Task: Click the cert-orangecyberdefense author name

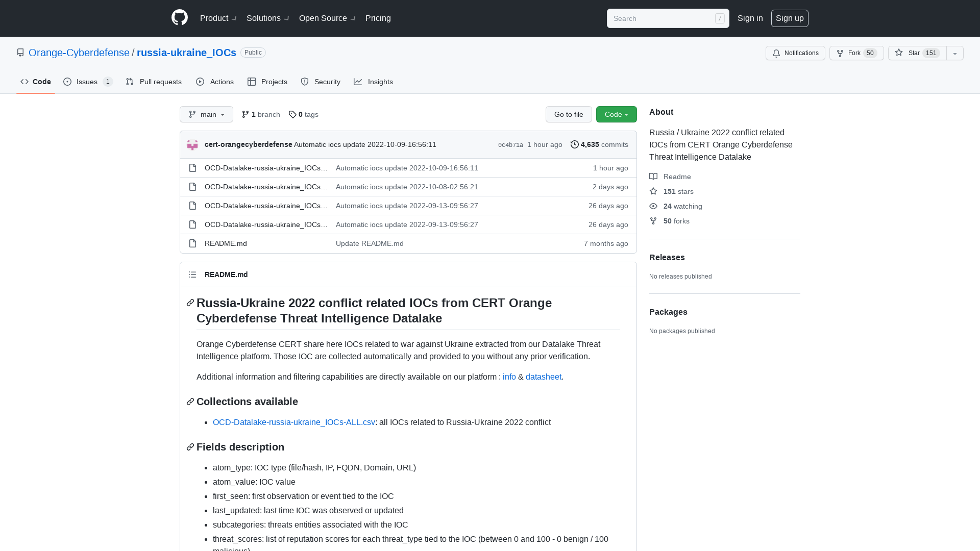Action: (249, 144)
